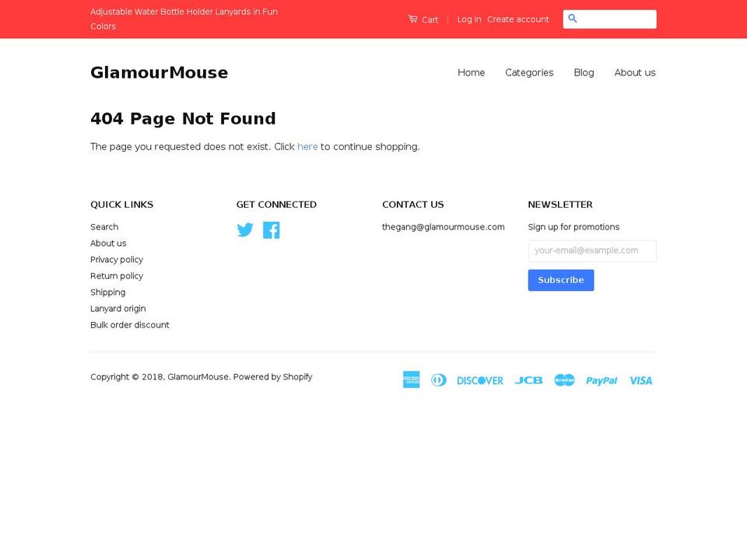747x560 pixels.
Task: Click 'here' to continue shopping
Action: [307, 147]
